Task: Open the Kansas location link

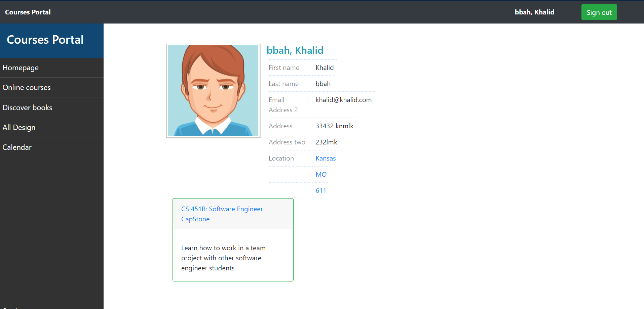Action: point(326,158)
